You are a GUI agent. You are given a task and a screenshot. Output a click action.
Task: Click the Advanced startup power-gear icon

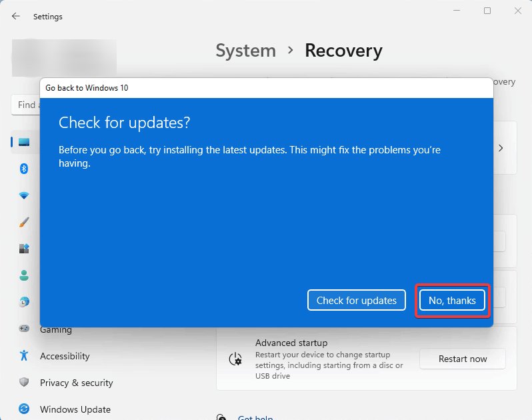(235, 359)
